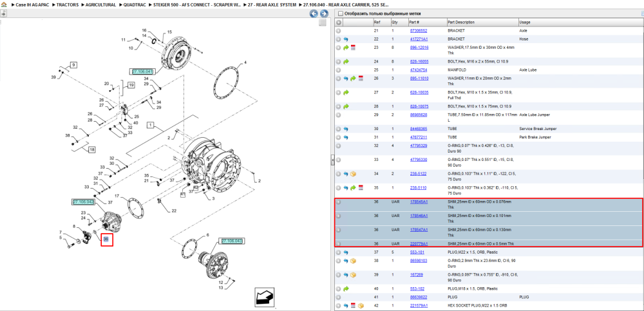Image resolution: width=644 pixels, height=311 pixels.
Task: Click the large black arrow icon under diagram
Action: point(264,297)
